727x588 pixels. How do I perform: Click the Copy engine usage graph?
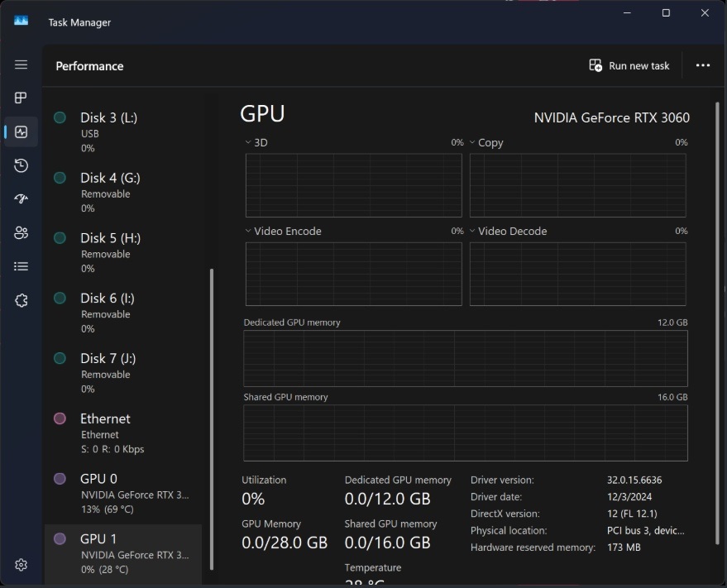tap(577, 185)
